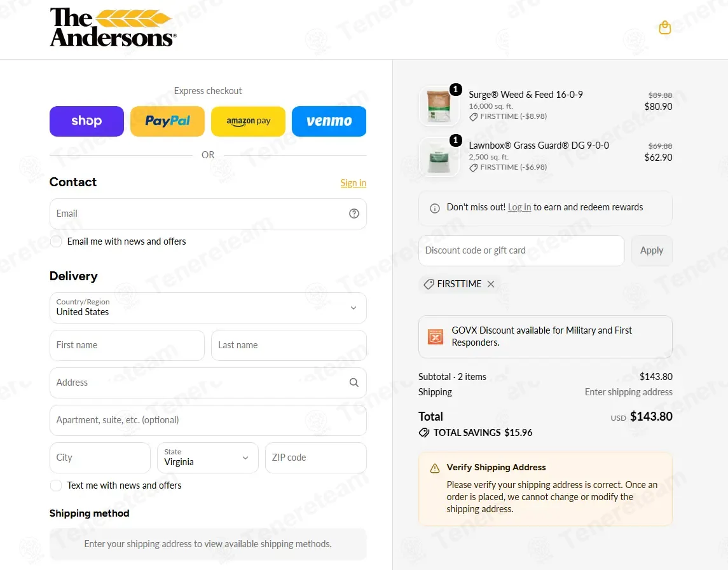Open the State dropdown showing Virginia
Image resolution: width=728 pixels, height=570 pixels.
tap(207, 458)
